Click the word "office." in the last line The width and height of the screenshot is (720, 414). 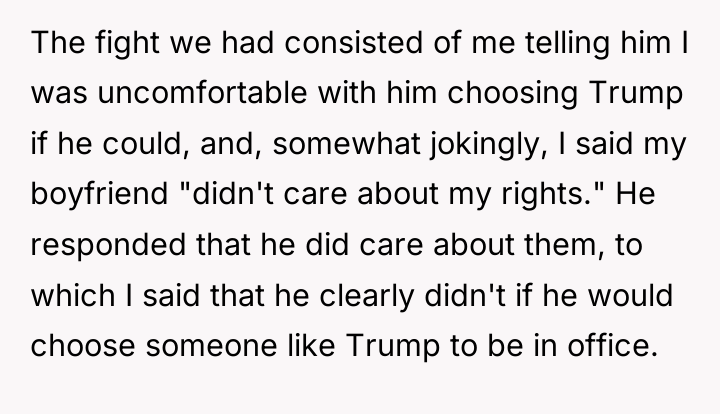coord(613,345)
